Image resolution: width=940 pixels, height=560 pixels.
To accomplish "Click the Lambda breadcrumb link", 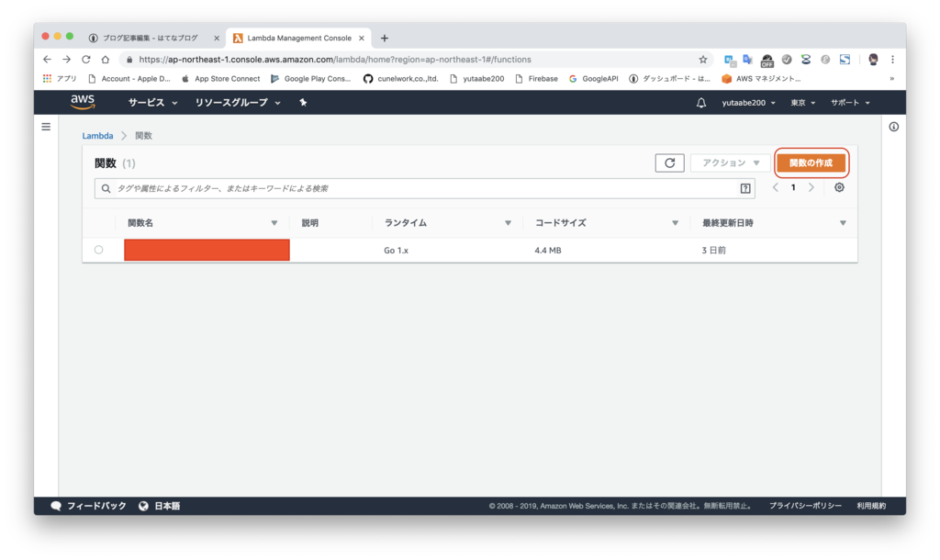I will click(x=97, y=136).
